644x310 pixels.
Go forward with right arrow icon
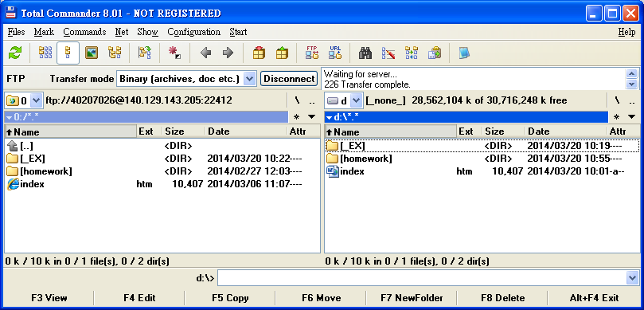(228, 53)
